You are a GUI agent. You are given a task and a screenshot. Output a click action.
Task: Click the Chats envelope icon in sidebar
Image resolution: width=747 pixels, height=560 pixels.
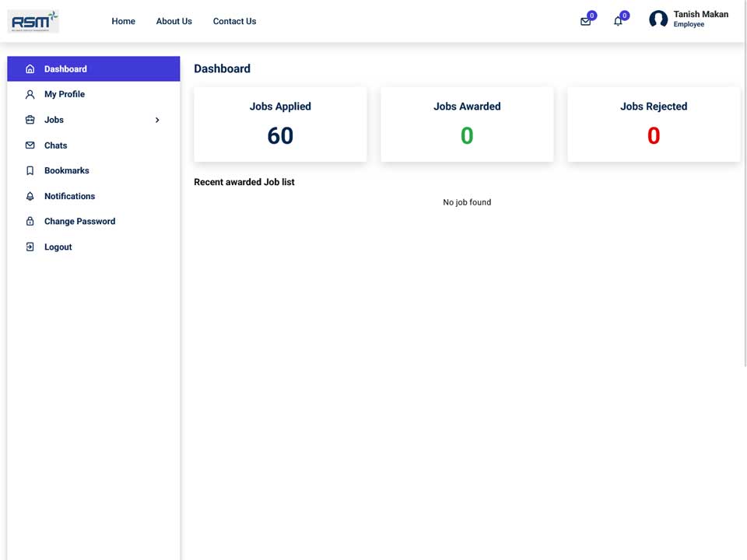(x=30, y=145)
